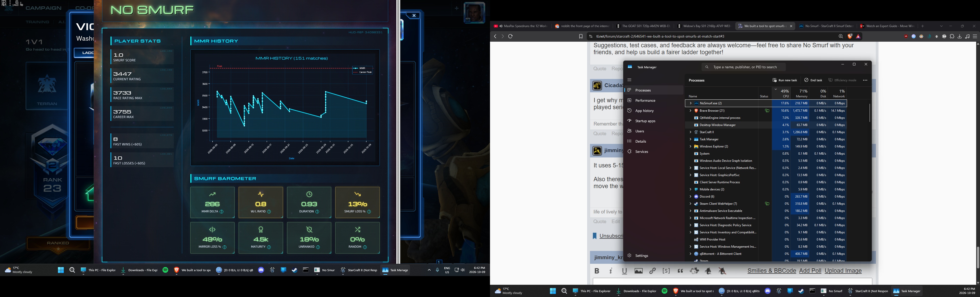Image resolution: width=980 pixels, height=297 pixels.
Task: Open the Task Manager hamburger navigation menu
Action: (x=629, y=80)
